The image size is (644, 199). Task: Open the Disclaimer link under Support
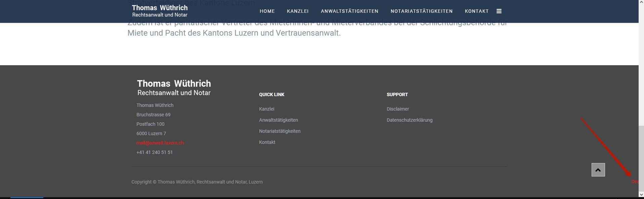click(x=397, y=109)
